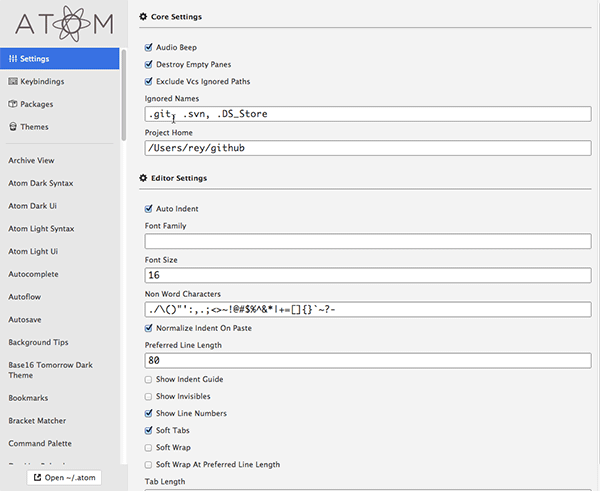Click the Font Size field
This screenshot has width=600, height=491.
(368, 275)
